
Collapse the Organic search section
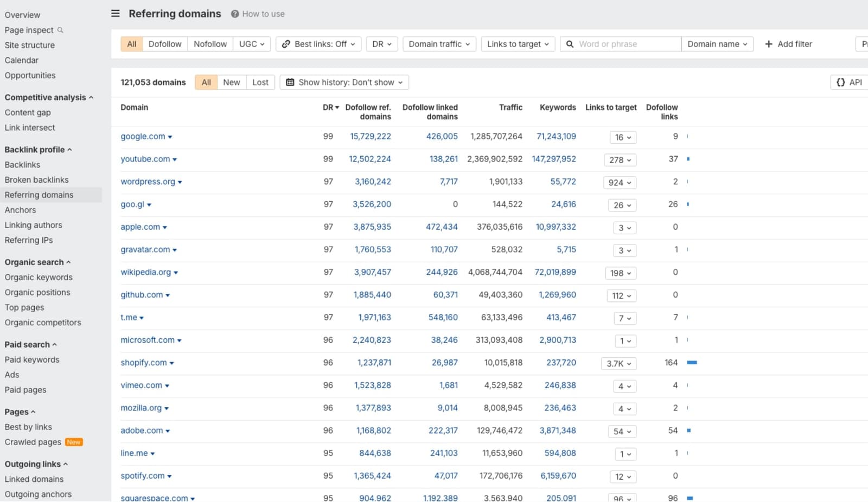(x=37, y=262)
